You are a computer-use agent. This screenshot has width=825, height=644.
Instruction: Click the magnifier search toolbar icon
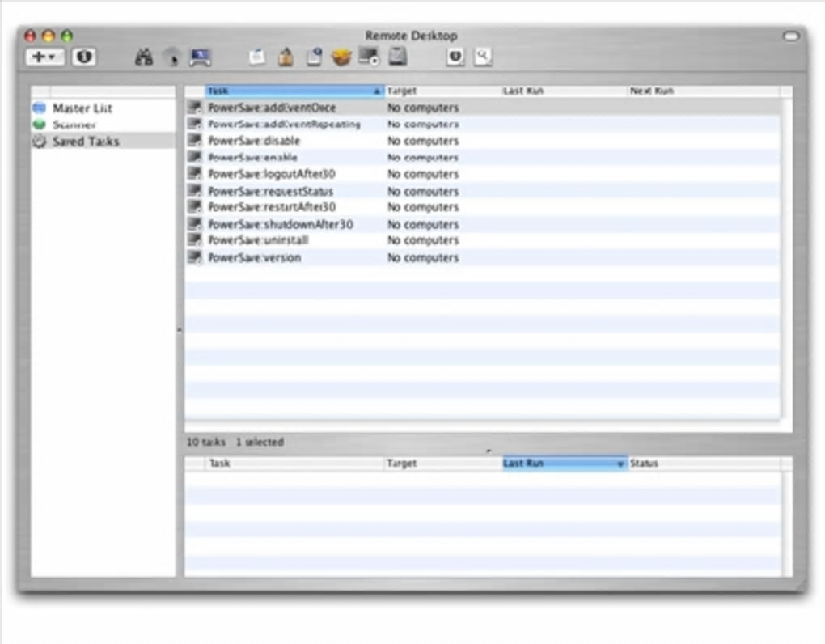coord(483,57)
